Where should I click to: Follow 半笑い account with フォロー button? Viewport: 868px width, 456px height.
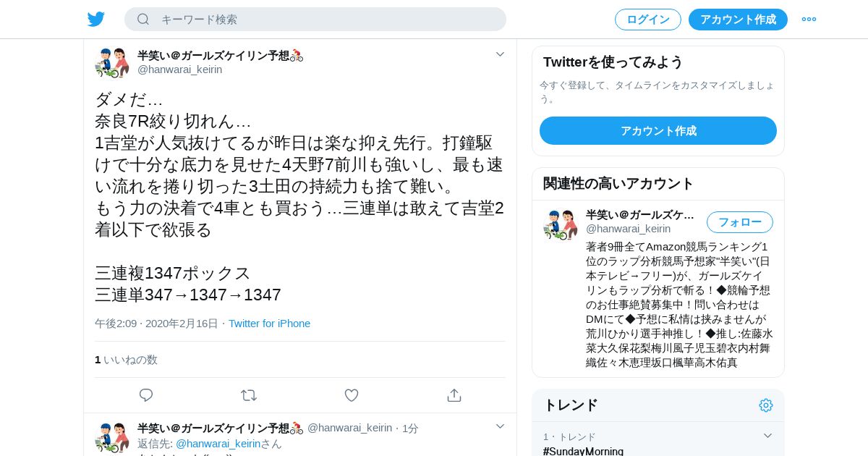point(740,222)
